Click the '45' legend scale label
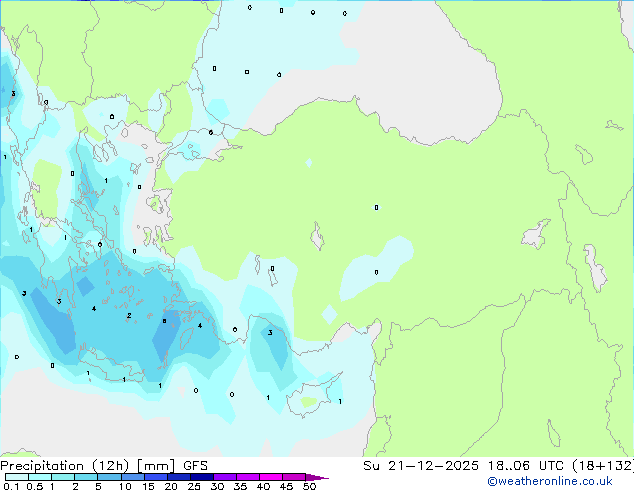 286,486
